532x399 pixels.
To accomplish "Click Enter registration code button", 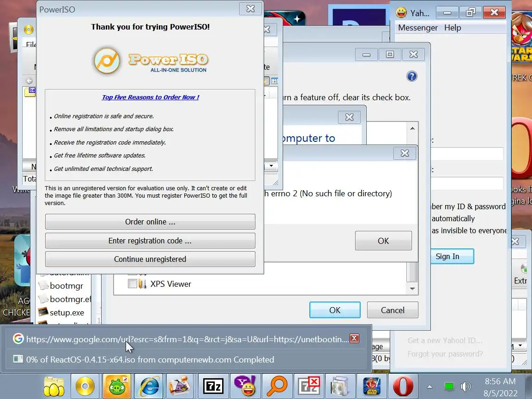I will [x=150, y=241].
